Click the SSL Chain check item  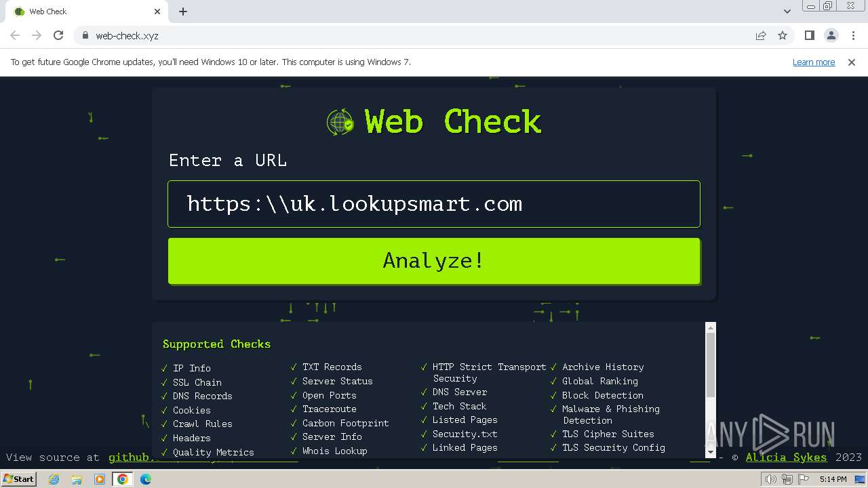197,382
